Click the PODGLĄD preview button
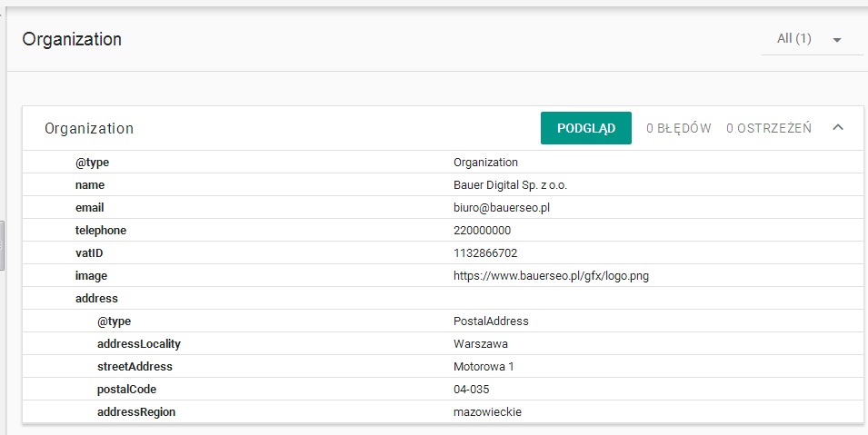Image resolution: width=868 pixels, height=435 pixels. [x=586, y=128]
